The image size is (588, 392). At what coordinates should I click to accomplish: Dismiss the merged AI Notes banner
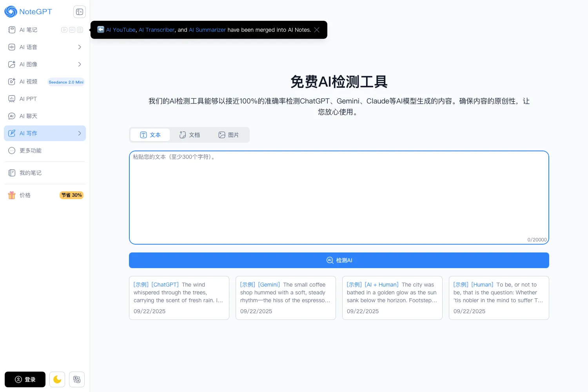pyautogui.click(x=317, y=30)
